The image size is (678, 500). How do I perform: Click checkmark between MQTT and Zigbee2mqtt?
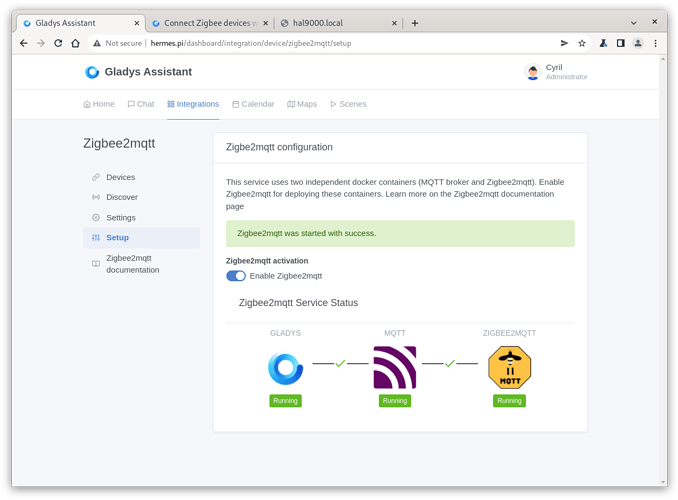pos(450,363)
